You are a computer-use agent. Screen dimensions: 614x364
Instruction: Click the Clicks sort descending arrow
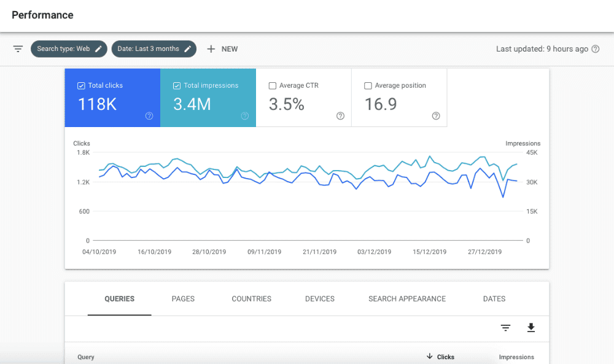pos(430,356)
